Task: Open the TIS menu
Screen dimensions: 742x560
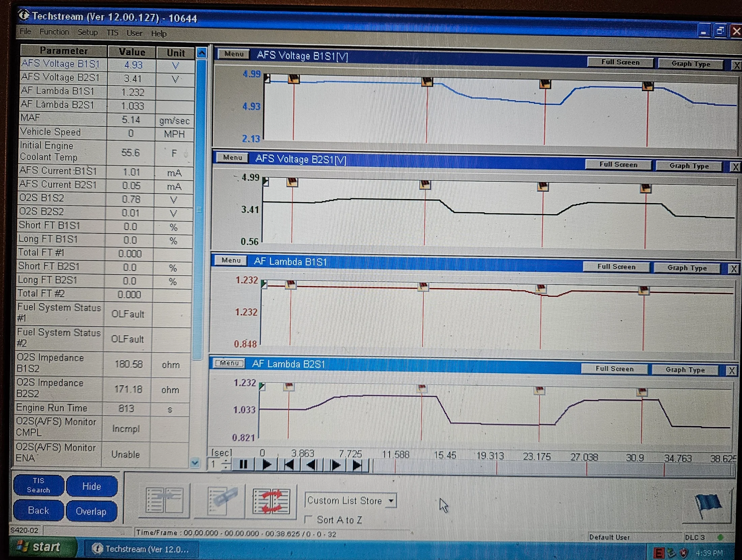Action: click(x=112, y=33)
